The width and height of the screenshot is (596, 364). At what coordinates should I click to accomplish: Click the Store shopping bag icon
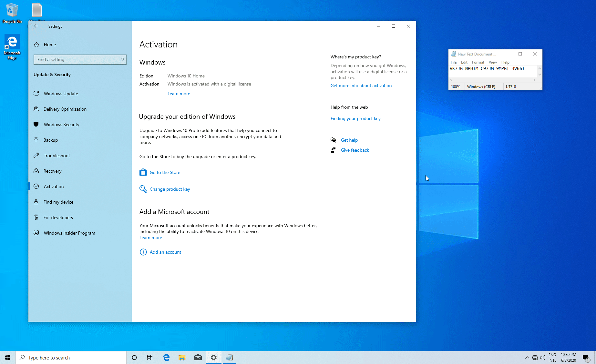pyautogui.click(x=143, y=172)
